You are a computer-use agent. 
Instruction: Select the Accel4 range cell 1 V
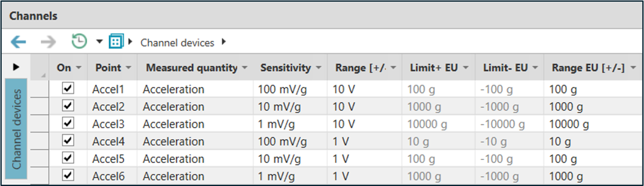342,142
